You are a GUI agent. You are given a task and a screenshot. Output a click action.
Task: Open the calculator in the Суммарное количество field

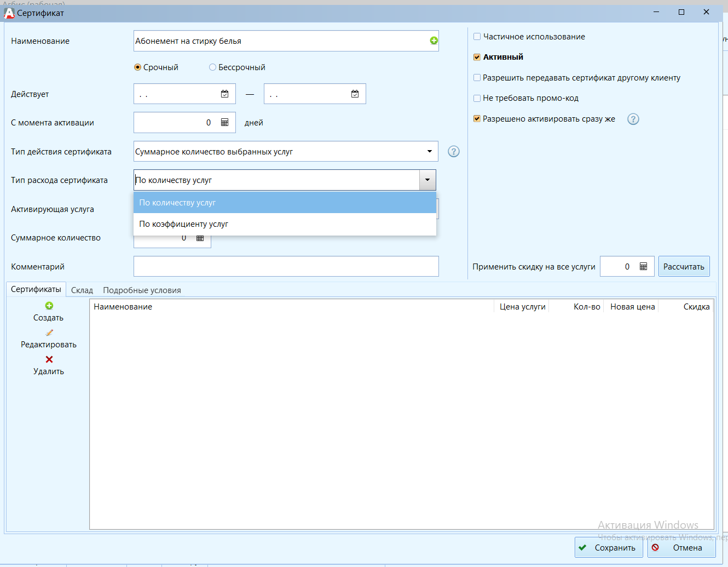(200, 238)
